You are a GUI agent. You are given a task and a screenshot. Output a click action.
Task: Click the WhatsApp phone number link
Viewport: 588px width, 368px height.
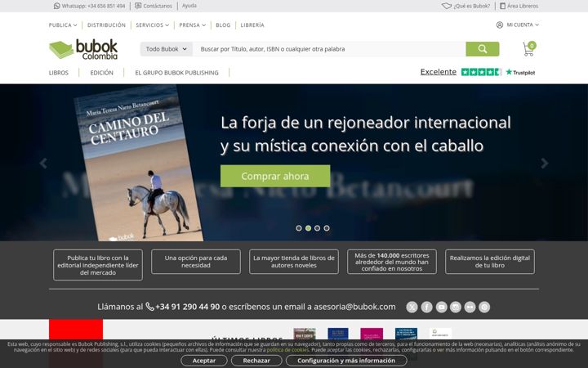pos(89,6)
